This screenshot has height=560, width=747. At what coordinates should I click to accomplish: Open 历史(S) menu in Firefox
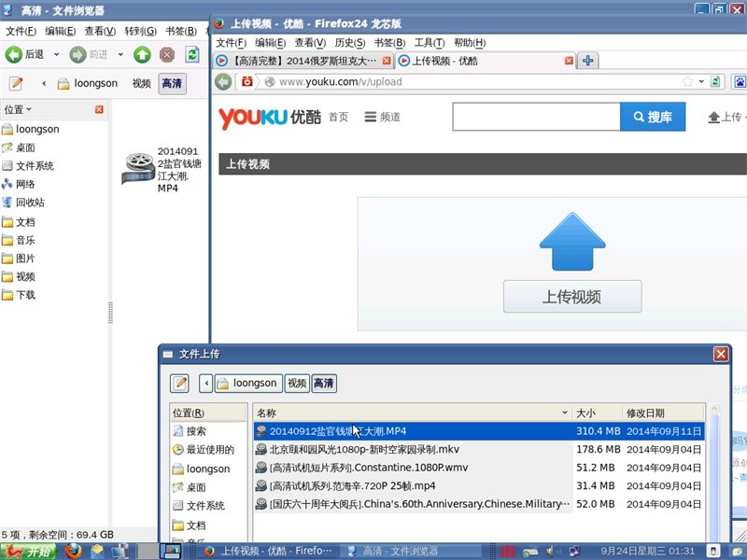[349, 43]
